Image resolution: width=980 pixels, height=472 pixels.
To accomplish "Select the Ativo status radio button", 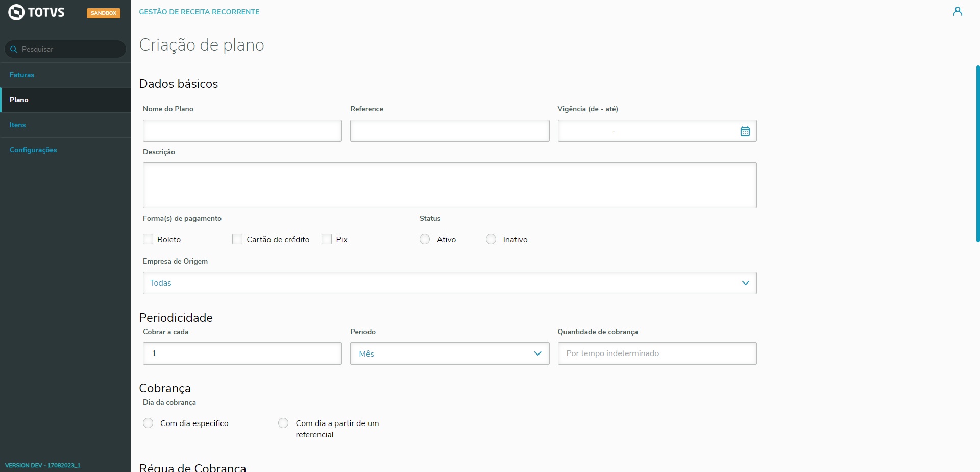I will coord(425,239).
